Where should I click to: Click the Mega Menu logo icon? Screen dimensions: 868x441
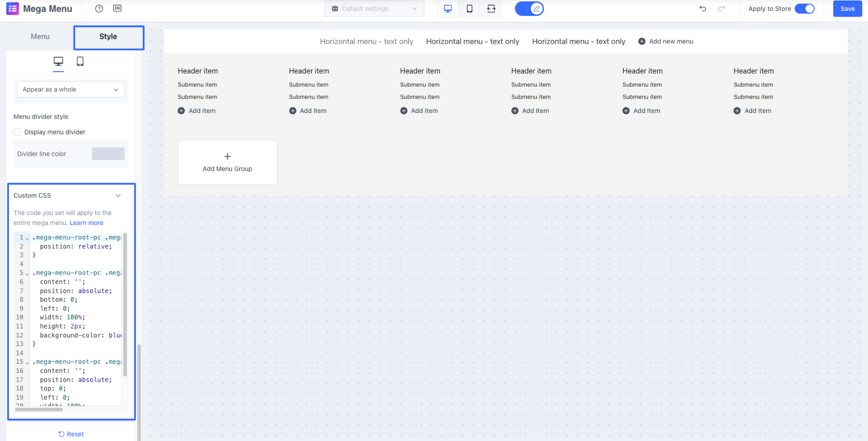click(12, 8)
